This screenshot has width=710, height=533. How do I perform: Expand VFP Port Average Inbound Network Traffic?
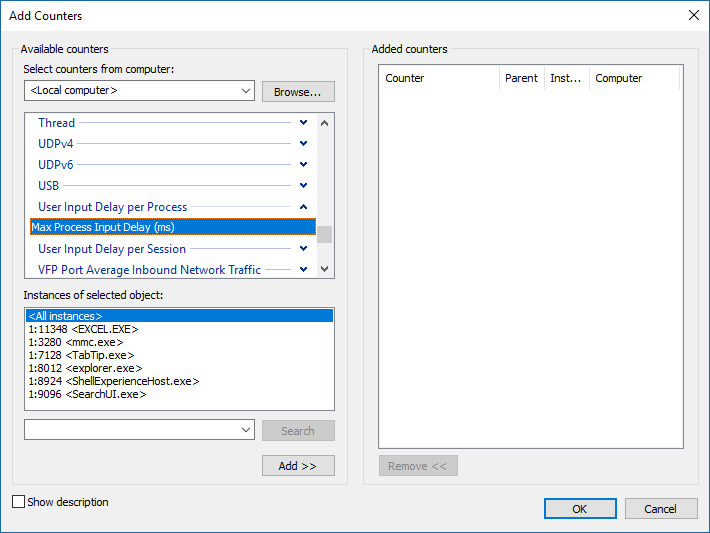[x=303, y=270]
